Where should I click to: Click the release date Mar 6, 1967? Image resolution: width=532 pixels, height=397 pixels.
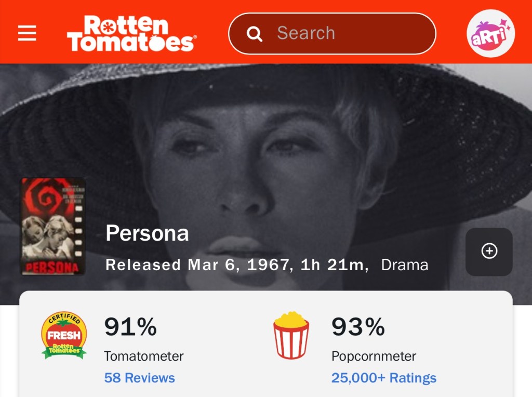[237, 265]
